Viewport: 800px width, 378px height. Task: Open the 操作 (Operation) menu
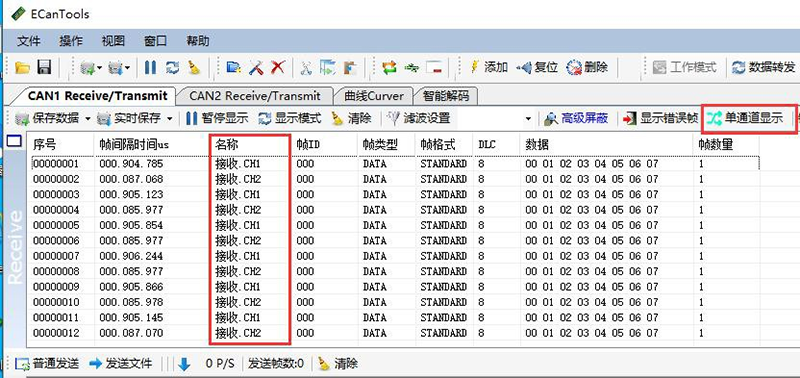click(71, 41)
